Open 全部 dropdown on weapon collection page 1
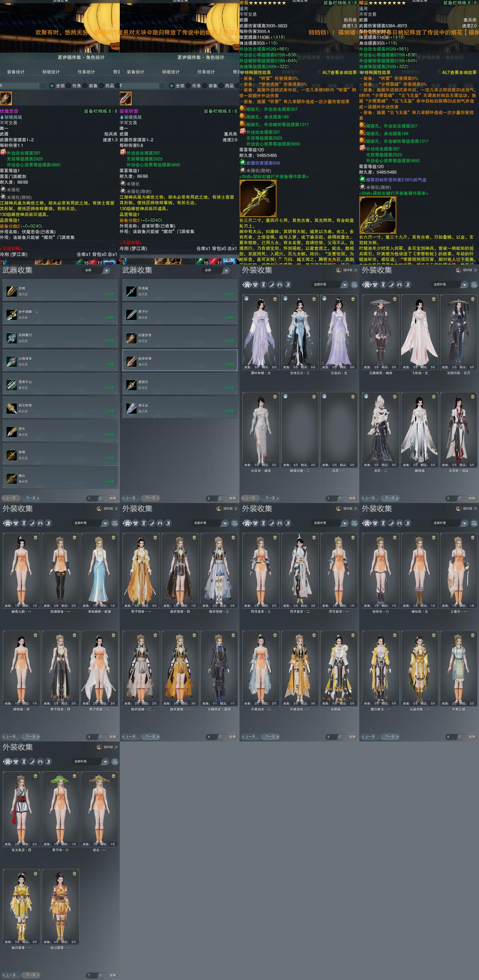The width and height of the screenshot is (479, 980). (x=96, y=270)
